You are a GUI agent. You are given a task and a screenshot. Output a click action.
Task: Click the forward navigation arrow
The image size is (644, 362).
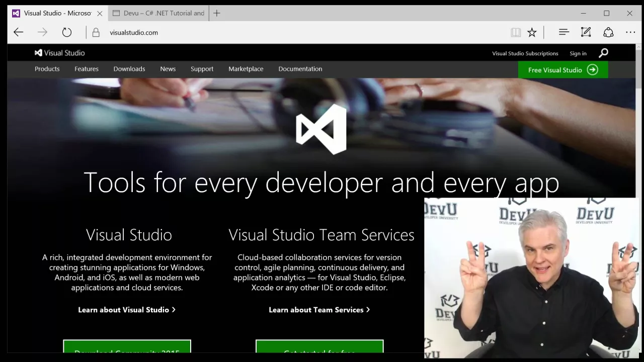pyautogui.click(x=43, y=32)
